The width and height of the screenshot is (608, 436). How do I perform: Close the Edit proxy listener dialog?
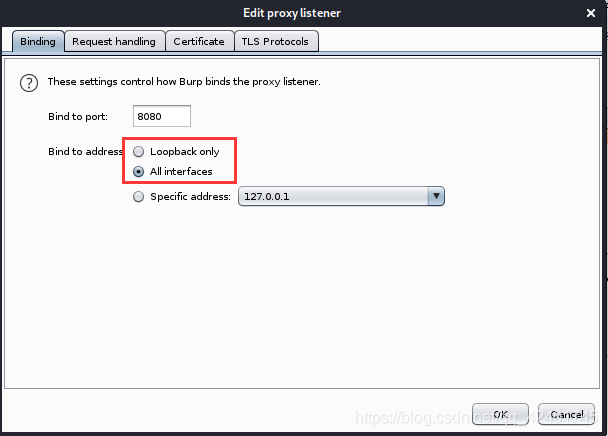click(591, 13)
